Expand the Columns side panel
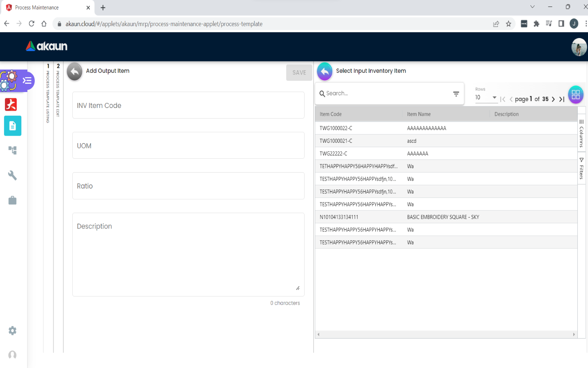Screen dimensions: 588x368 581,134
